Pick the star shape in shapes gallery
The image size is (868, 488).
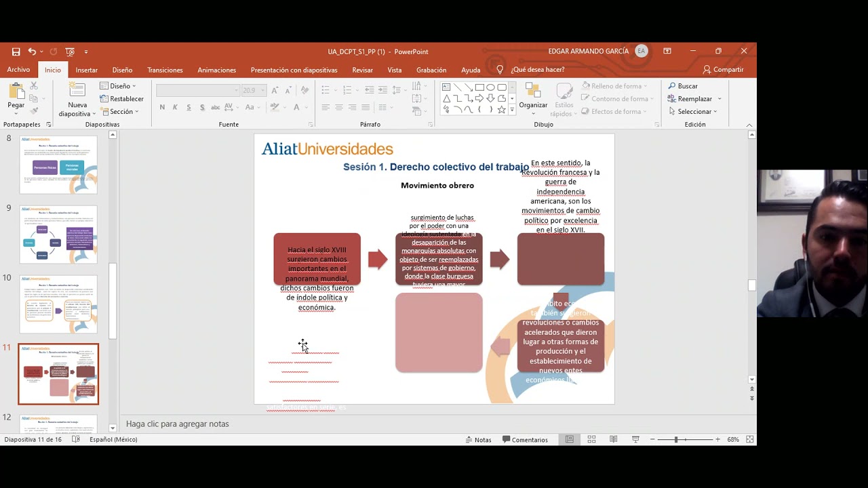click(501, 109)
